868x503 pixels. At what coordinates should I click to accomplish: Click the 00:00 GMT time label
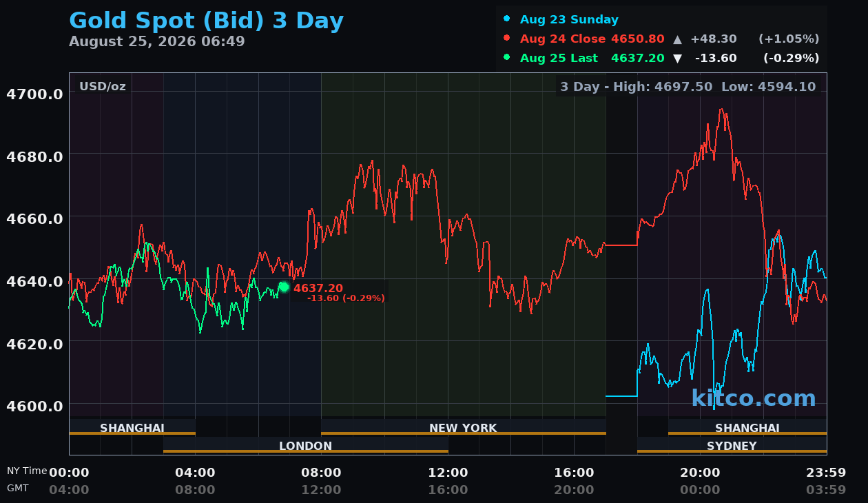point(700,490)
